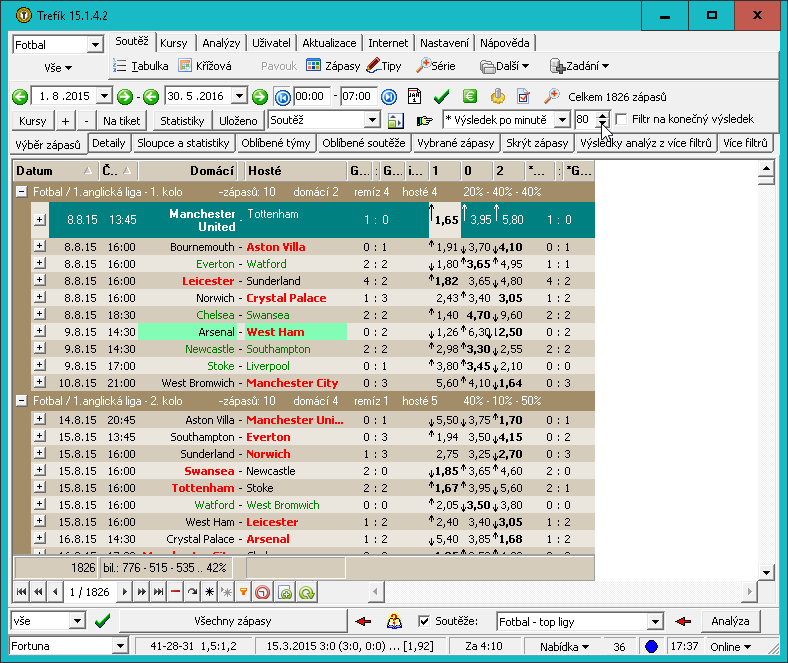Image resolution: width=788 pixels, height=663 pixels.
Task: Expand the Arsenal - West Ham row
Action: click(40, 331)
